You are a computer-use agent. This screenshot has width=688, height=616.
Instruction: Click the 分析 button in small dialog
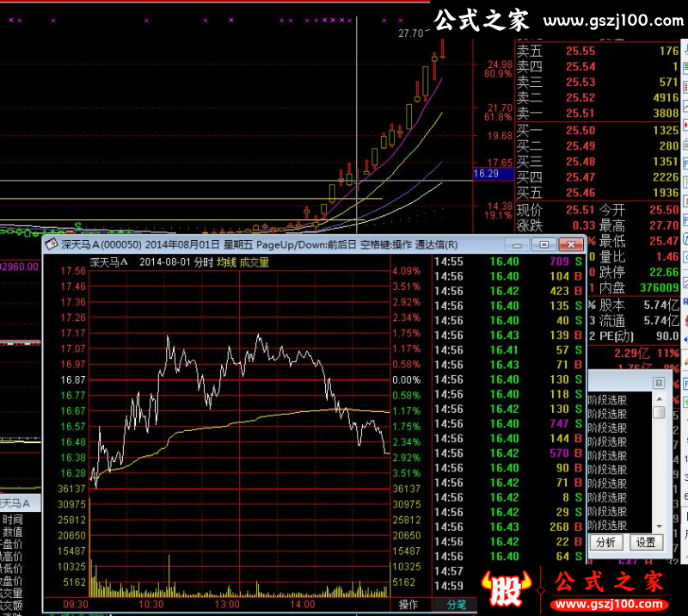tap(605, 543)
